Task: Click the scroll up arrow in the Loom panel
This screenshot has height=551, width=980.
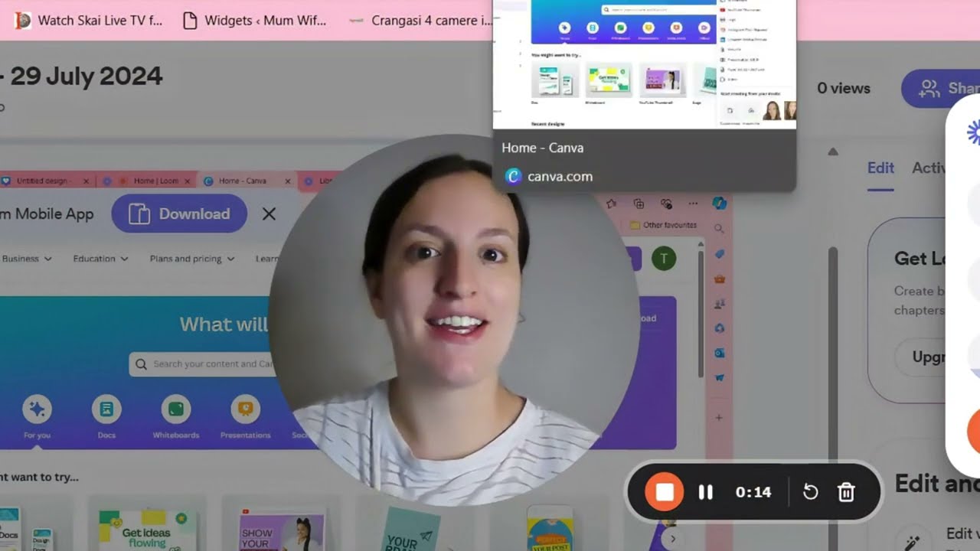Action: pyautogui.click(x=833, y=152)
